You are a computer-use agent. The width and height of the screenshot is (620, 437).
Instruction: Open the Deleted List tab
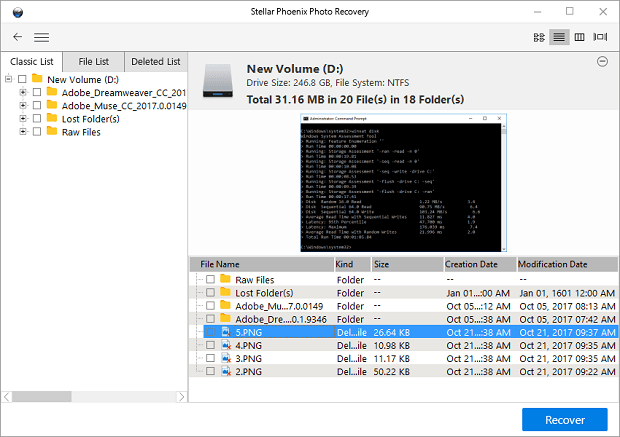(156, 62)
